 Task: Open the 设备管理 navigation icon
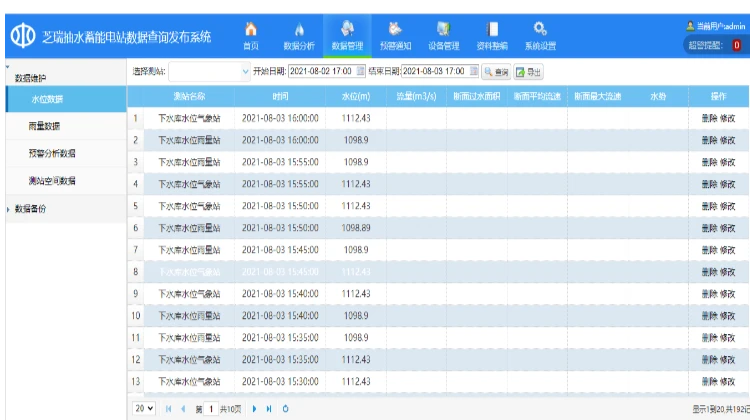coord(443,29)
